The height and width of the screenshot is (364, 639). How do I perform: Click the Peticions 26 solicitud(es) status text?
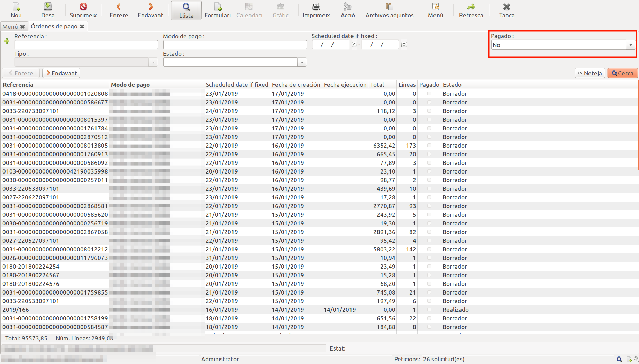pos(429,359)
